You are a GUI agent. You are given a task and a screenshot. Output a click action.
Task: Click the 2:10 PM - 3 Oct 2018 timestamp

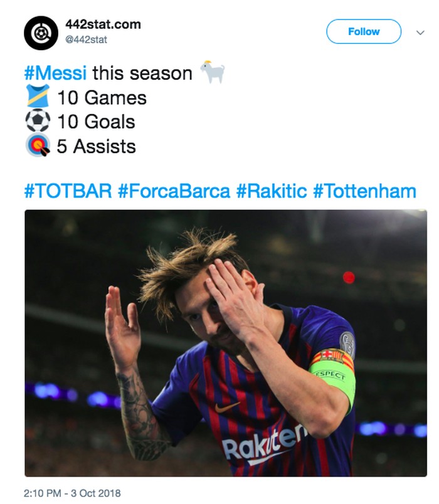[x=72, y=493]
